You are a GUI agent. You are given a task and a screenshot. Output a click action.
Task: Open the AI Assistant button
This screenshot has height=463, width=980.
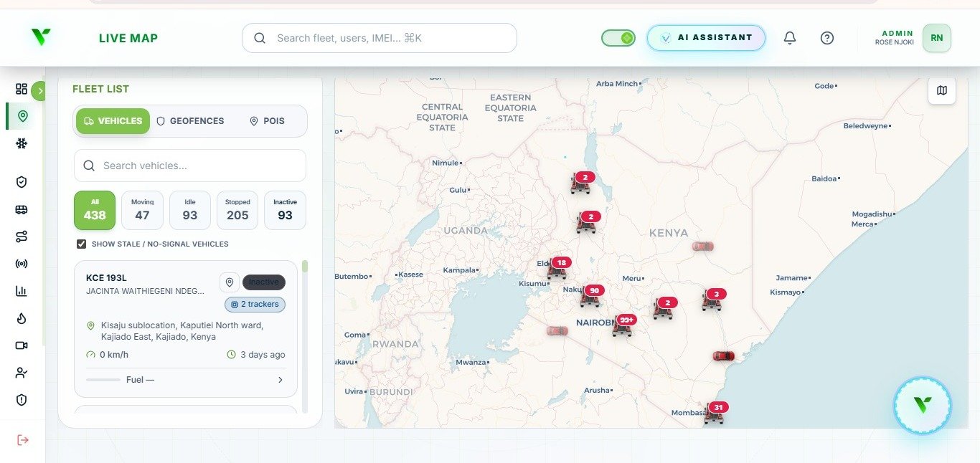[x=706, y=38]
